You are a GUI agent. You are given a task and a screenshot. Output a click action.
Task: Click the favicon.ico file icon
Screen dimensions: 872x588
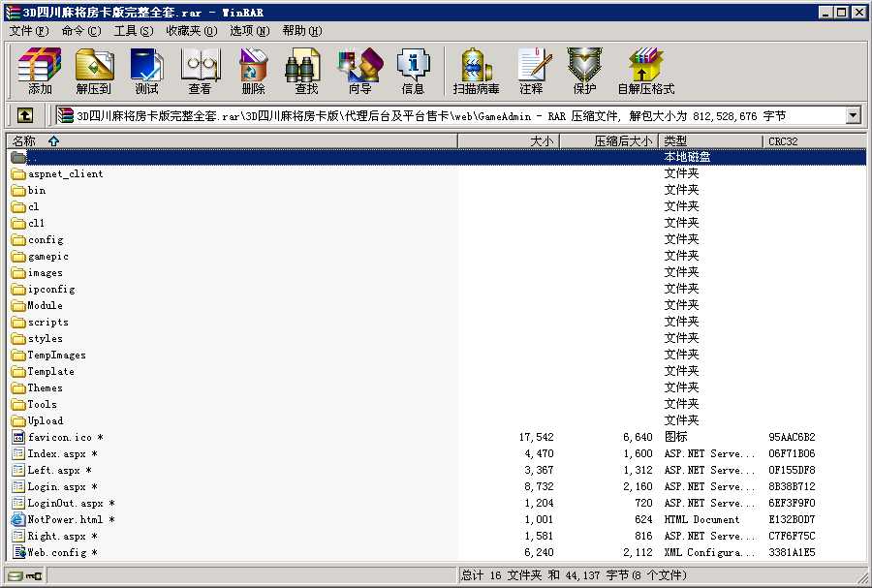tap(18, 438)
